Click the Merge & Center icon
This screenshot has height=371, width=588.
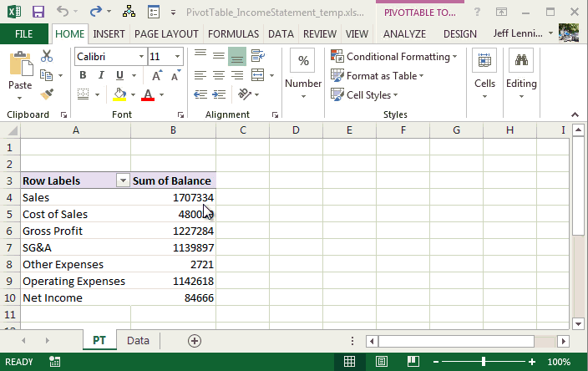coord(257,75)
